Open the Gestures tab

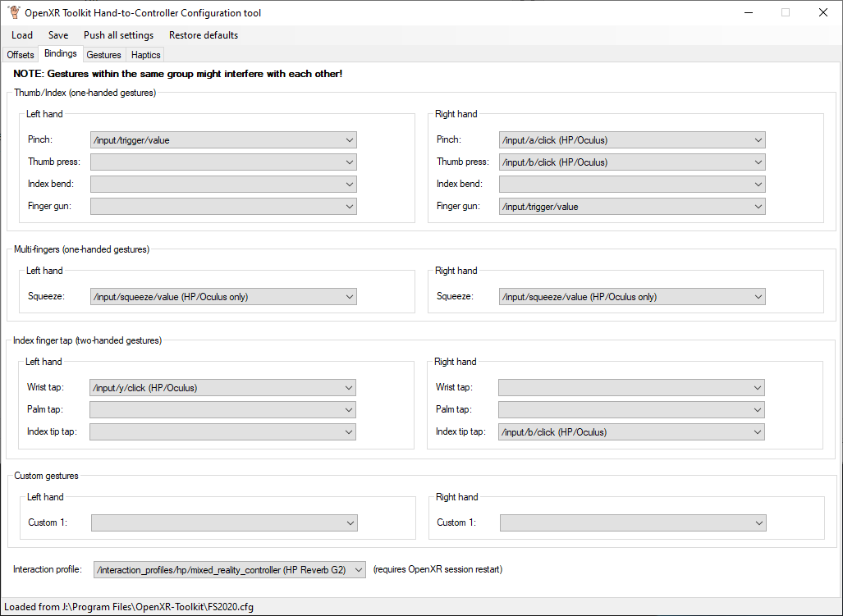click(104, 55)
